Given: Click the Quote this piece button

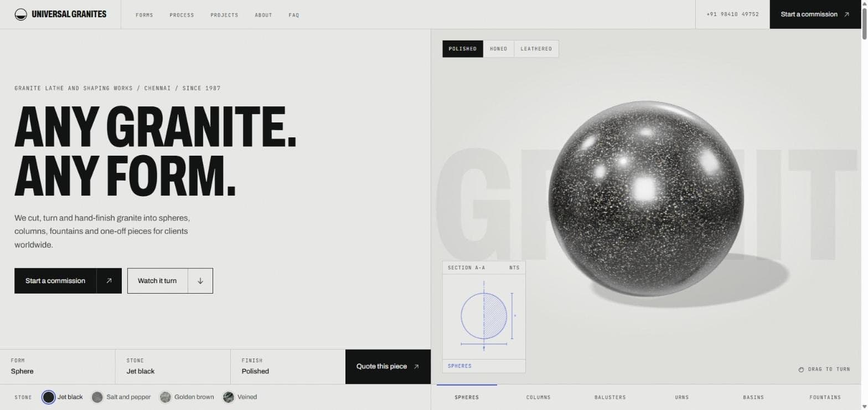Looking at the screenshot, I should tap(388, 366).
